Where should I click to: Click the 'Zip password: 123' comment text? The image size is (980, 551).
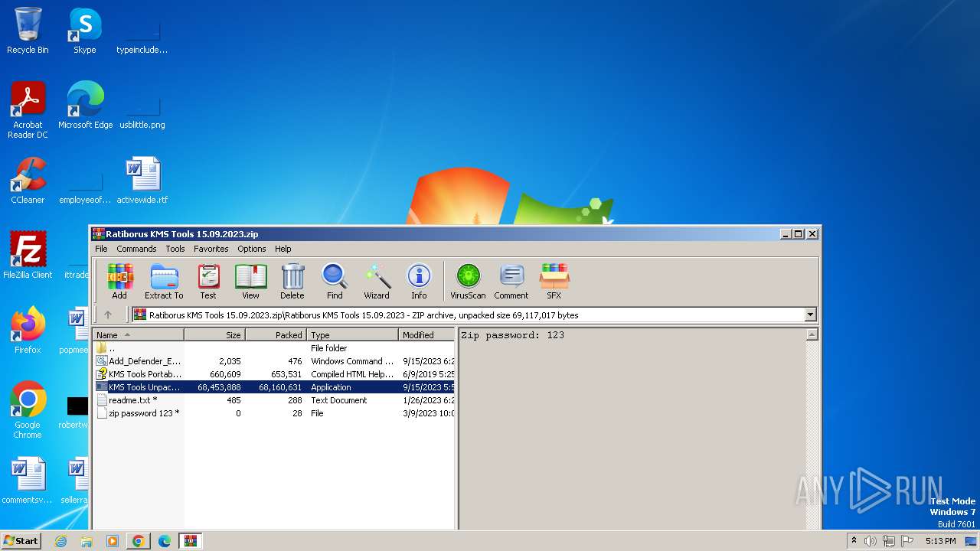tap(512, 335)
